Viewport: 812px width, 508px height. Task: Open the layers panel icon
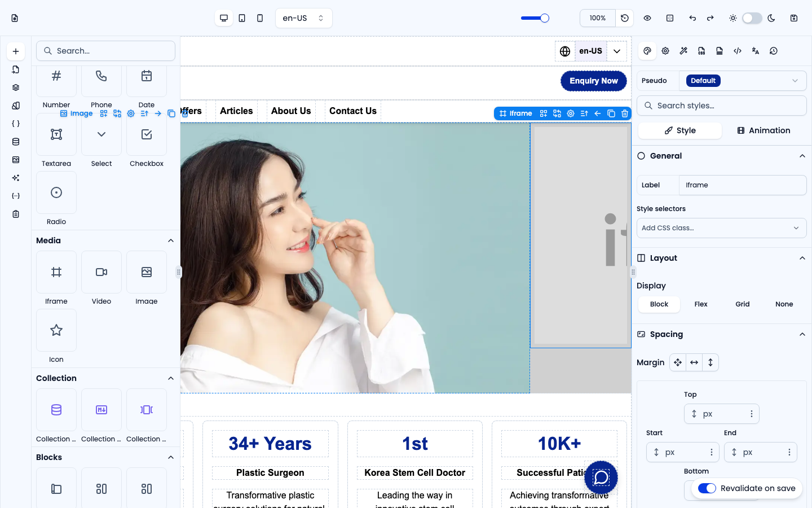pos(16,87)
